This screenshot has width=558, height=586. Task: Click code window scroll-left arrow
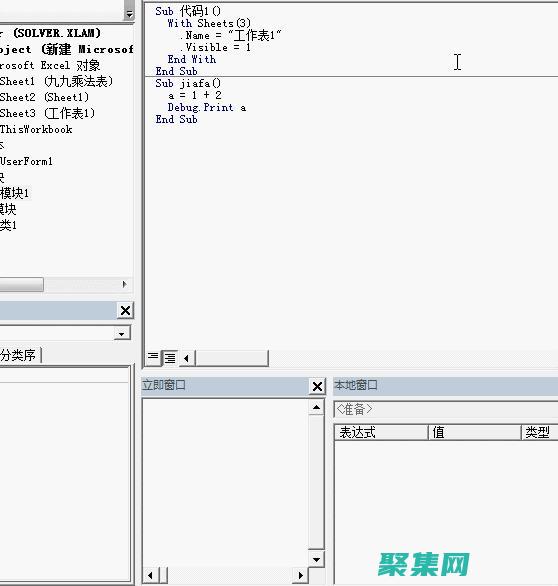(x=187, y=358)
